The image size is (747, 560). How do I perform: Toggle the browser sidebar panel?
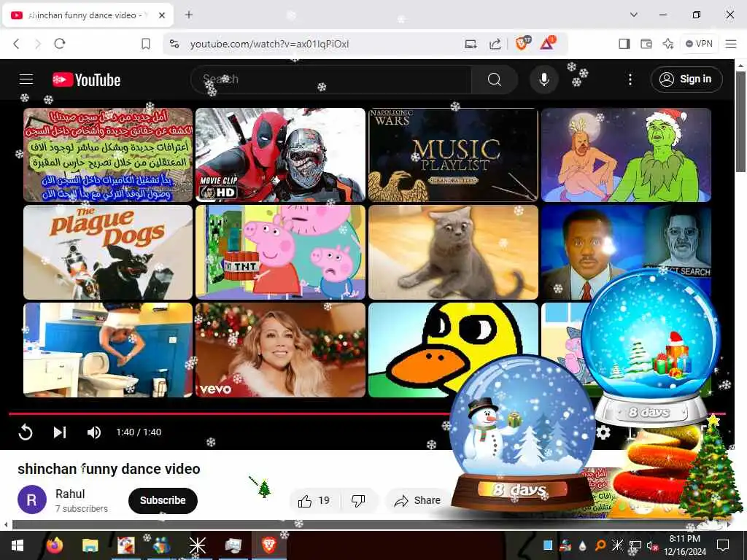pyautogui.click(x=624, y=44)
